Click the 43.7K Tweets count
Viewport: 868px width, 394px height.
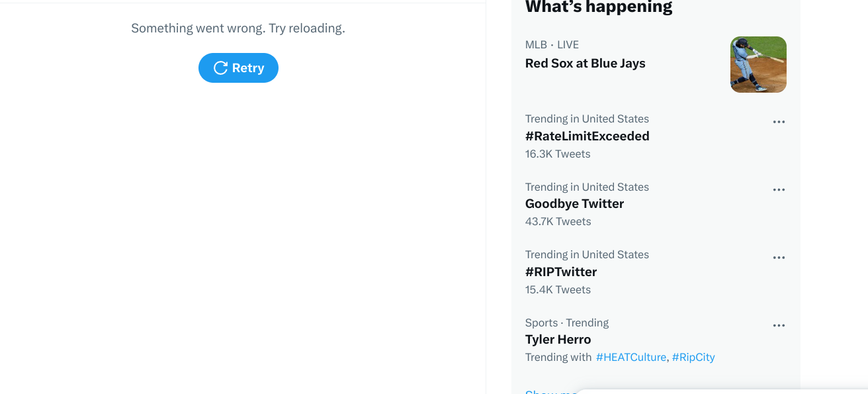558,222
